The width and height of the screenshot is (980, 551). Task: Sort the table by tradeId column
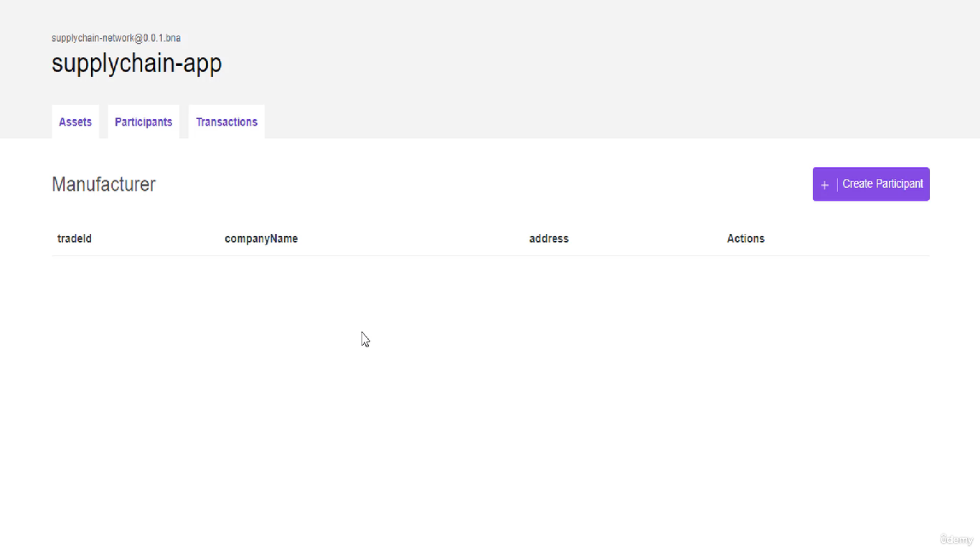74,238
